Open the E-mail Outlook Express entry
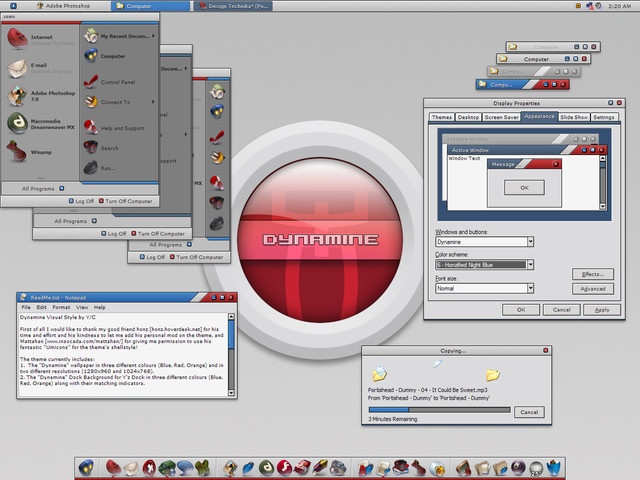640x480 pixels. pos(40,68)
